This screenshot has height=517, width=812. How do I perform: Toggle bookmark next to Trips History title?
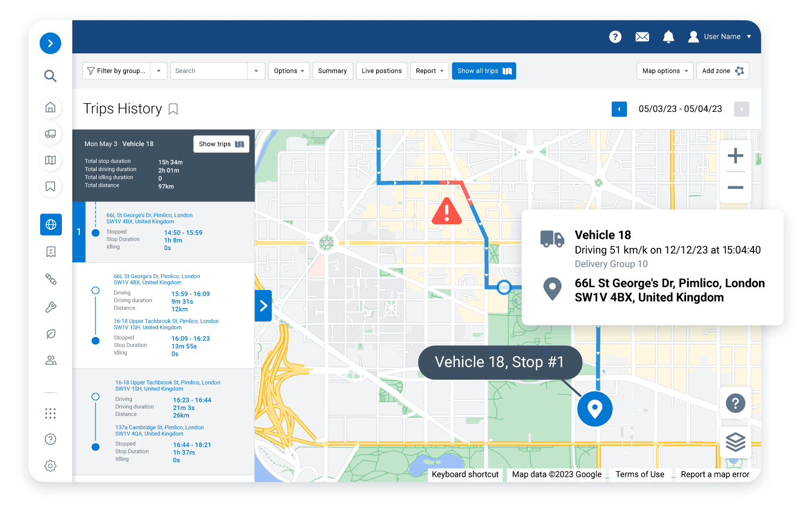click(x=173, y=109)
